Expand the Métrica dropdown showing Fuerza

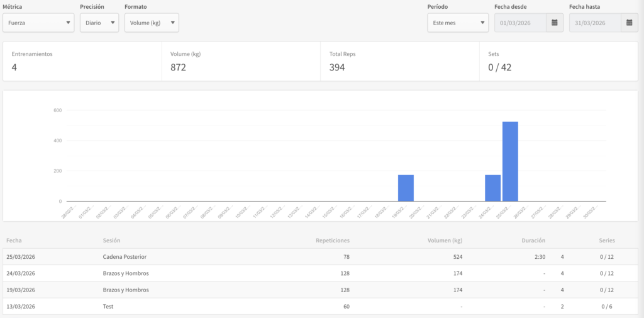[38, 23]
